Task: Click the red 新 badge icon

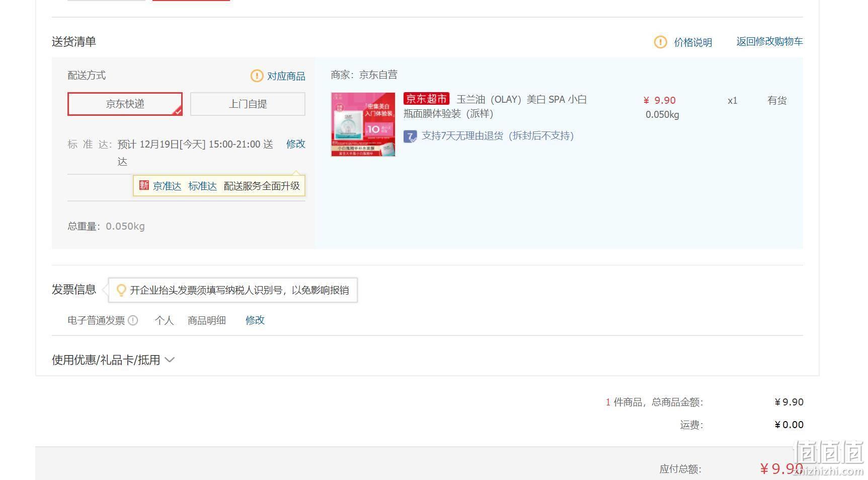Action: click(x=144, y=185)
